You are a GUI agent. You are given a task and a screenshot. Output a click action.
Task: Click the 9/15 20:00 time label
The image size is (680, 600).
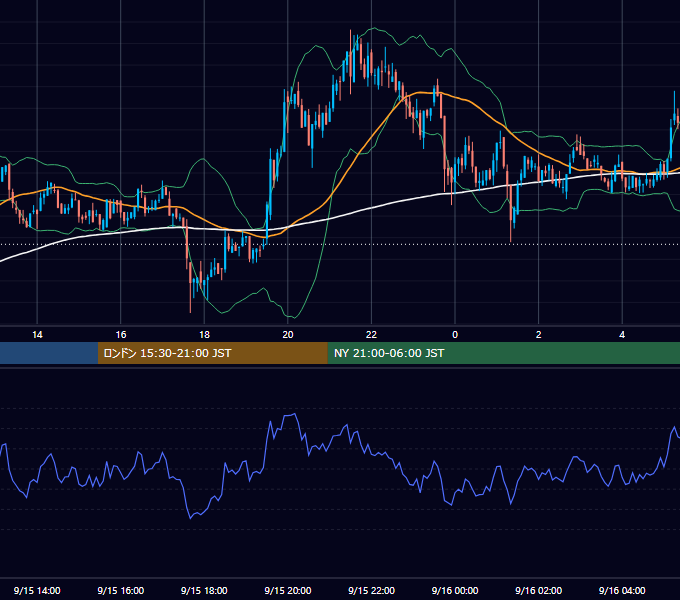288,590
